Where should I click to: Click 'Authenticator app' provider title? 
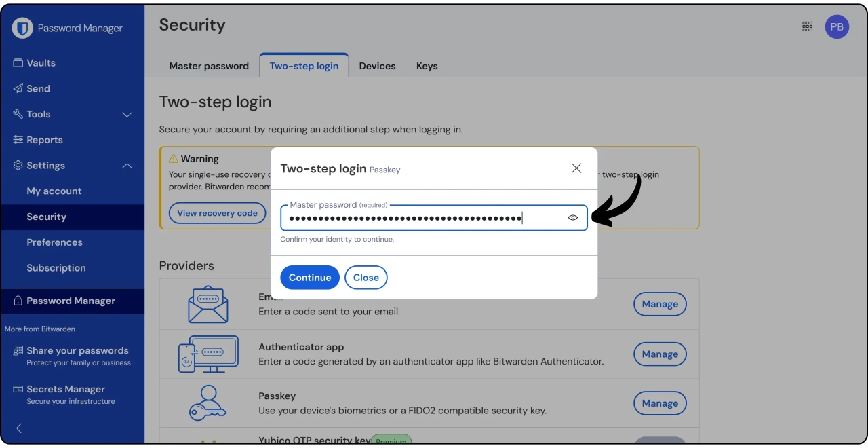point(301,347)
